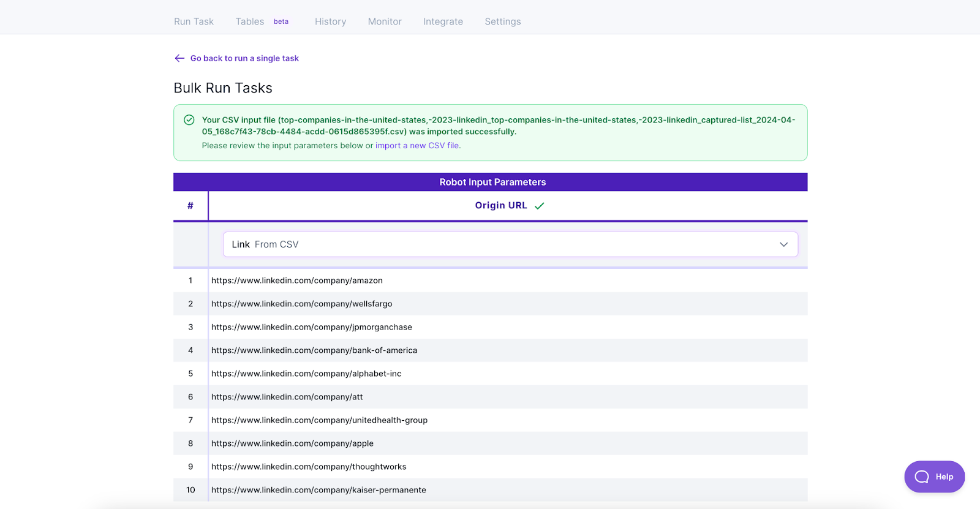Click the Robot Input Parameters header
This screenshot has height=509, width=980.
point(491,182)
